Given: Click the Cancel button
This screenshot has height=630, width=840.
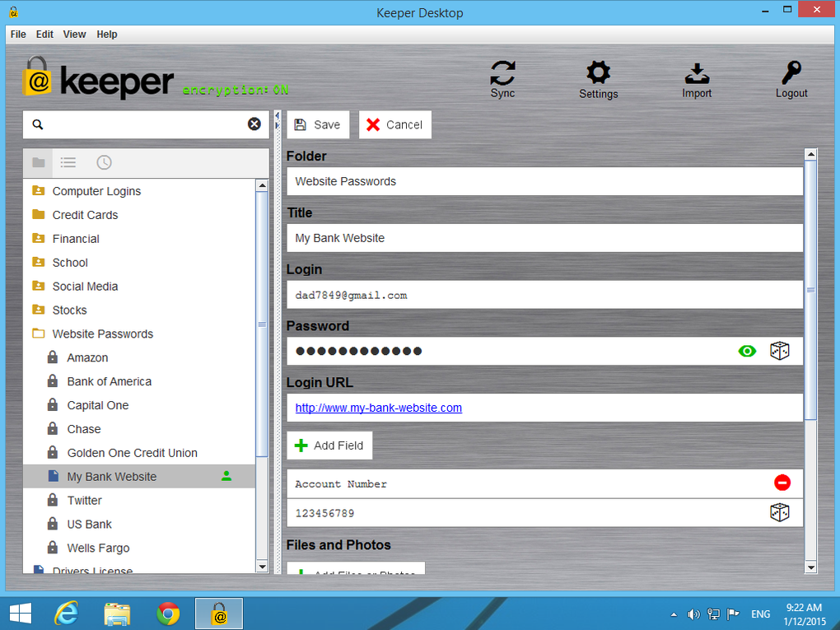Looking at the screenshot, I should click(394, 125).
